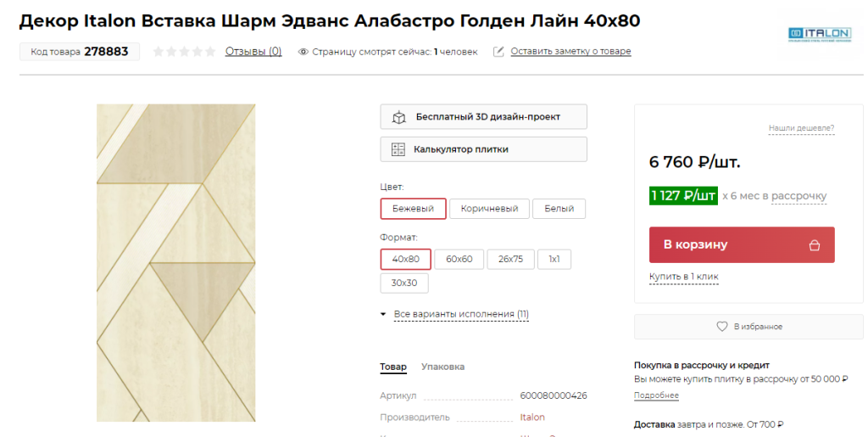This screenshot has width=868, height=437.
Task: Open Калькулятор плитки
Action: tap(483, 149)
